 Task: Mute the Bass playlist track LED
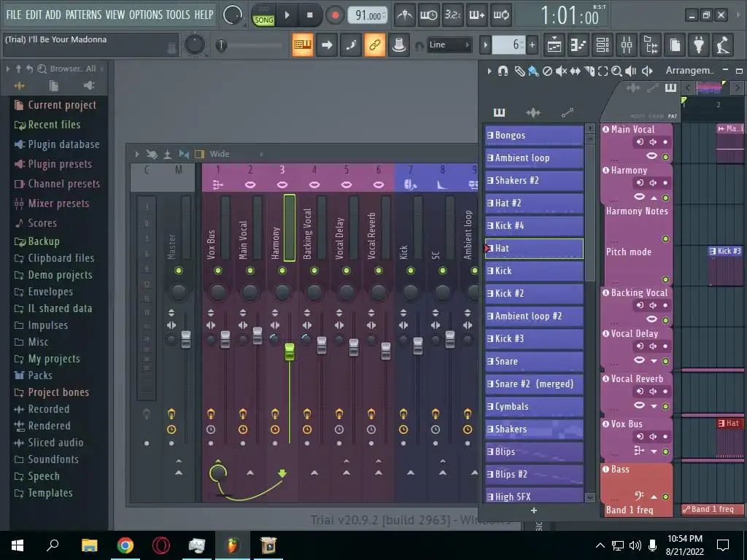pyautogui.click(x=665, y=497)
